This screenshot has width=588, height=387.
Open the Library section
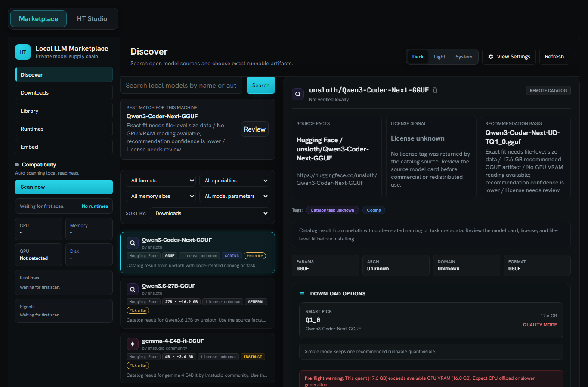pos(64,111)
